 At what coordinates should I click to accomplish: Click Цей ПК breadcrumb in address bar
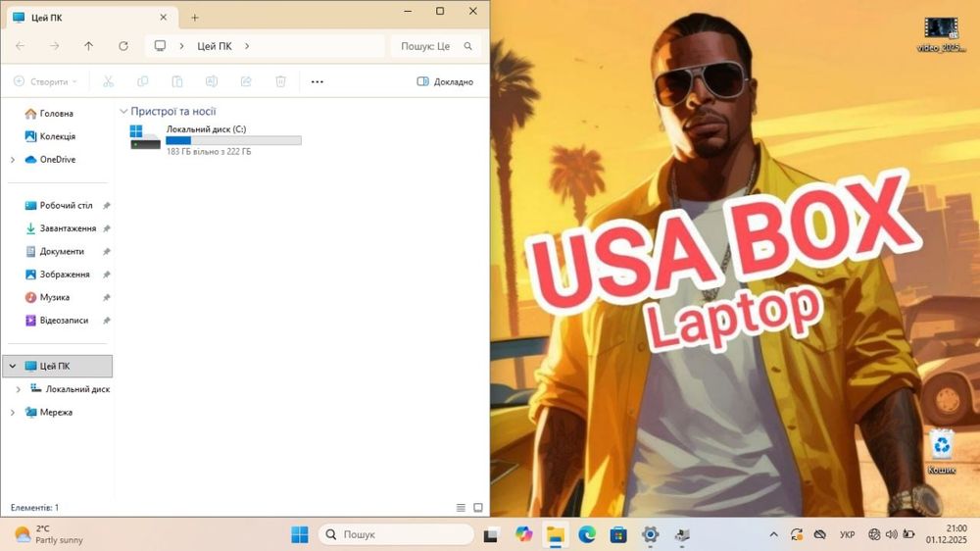point(215,46)
